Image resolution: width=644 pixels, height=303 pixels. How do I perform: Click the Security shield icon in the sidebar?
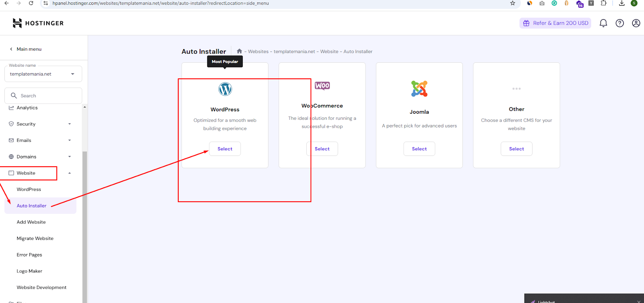point(11,124)
